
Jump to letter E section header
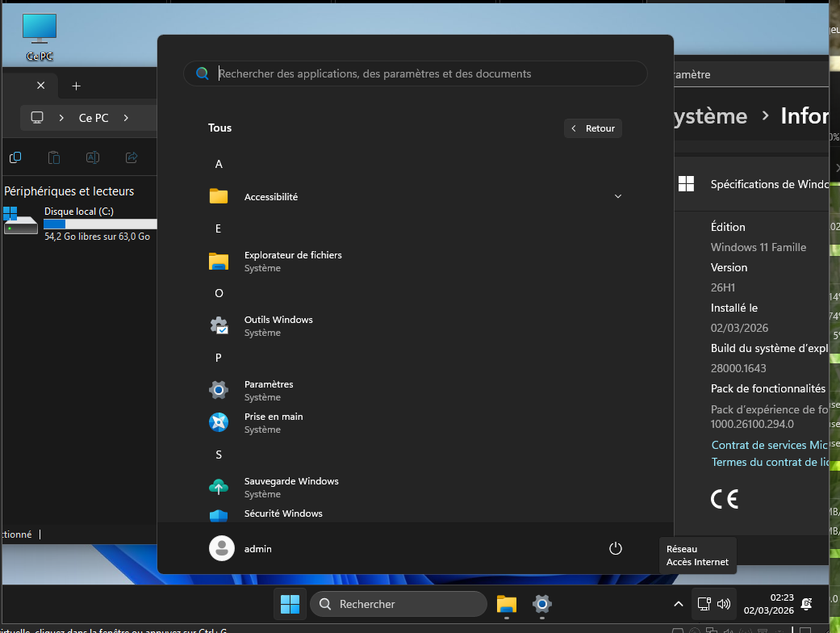pos(218,228)
